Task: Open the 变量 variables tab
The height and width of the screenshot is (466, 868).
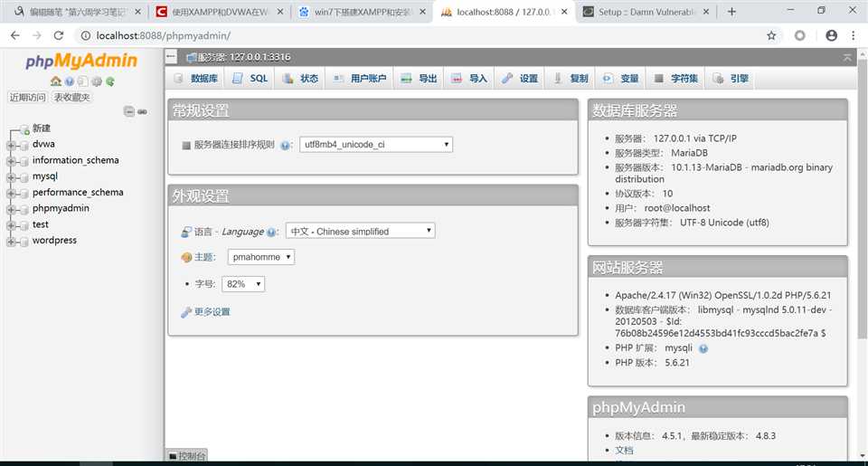Action: (x=620, y=79)
